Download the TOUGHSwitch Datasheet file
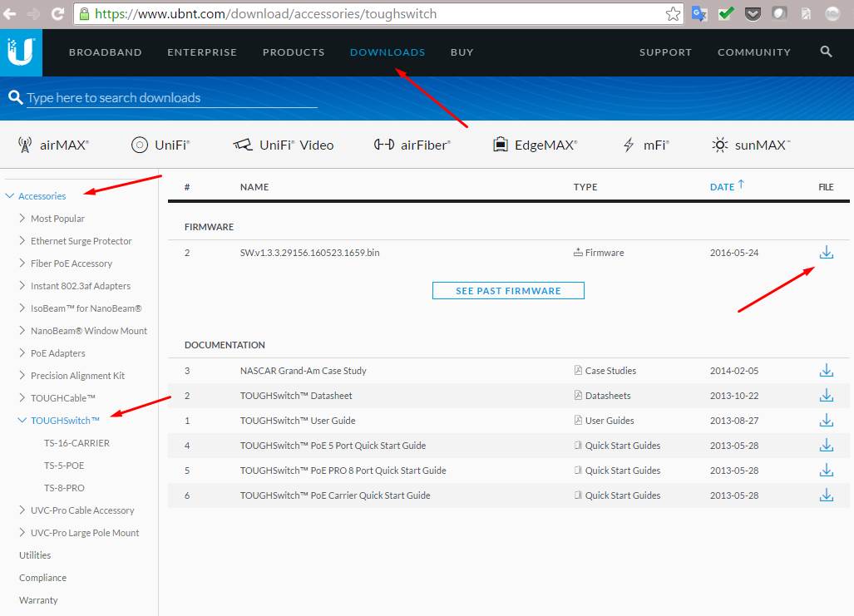 826,396
